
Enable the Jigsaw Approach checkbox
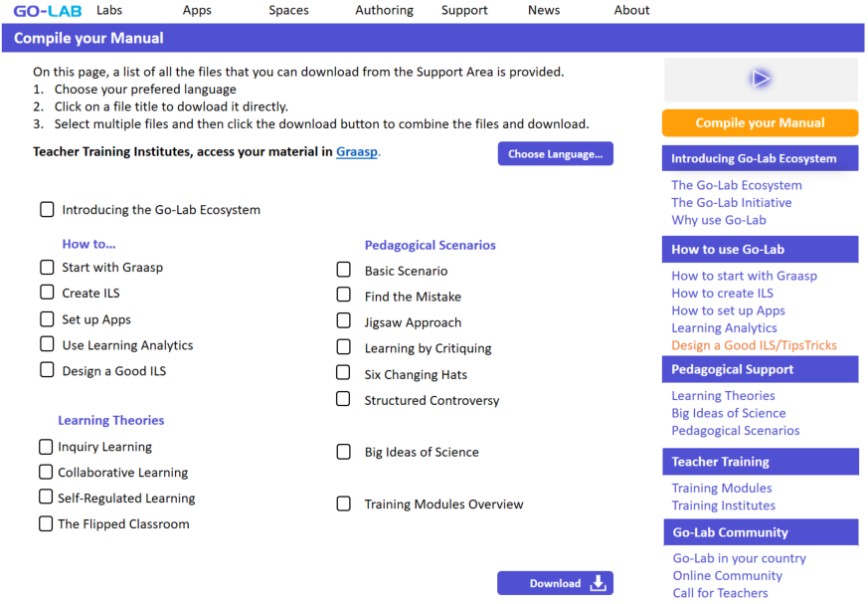[x=344, y=321]
